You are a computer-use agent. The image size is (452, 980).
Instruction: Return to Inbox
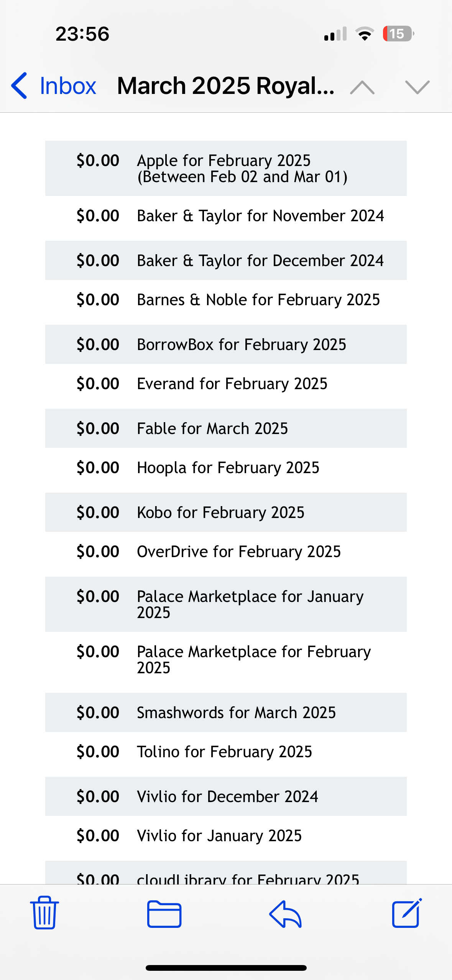coord(67,86)
